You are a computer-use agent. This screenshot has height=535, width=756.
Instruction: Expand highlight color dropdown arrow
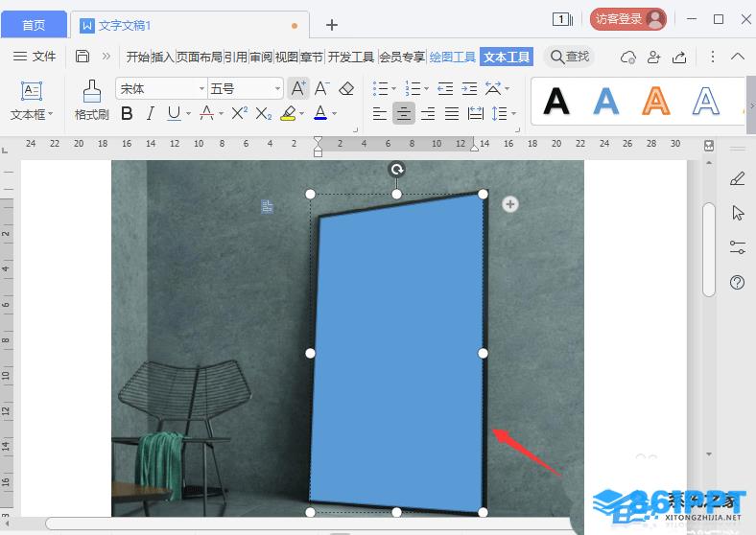(x=302, y=114)
